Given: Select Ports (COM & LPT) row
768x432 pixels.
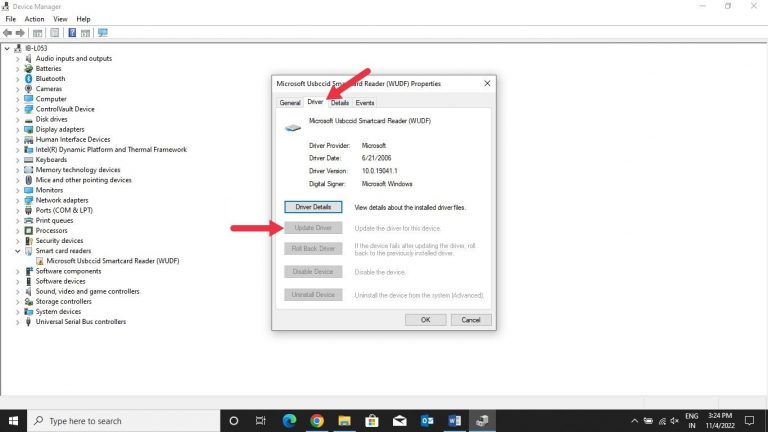Looking at the screenshot, I should (x=64, y=210).
